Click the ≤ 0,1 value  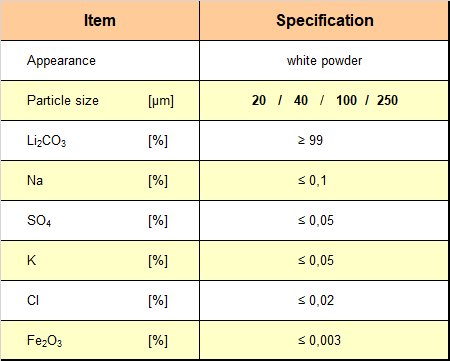[x=312, y=180]
